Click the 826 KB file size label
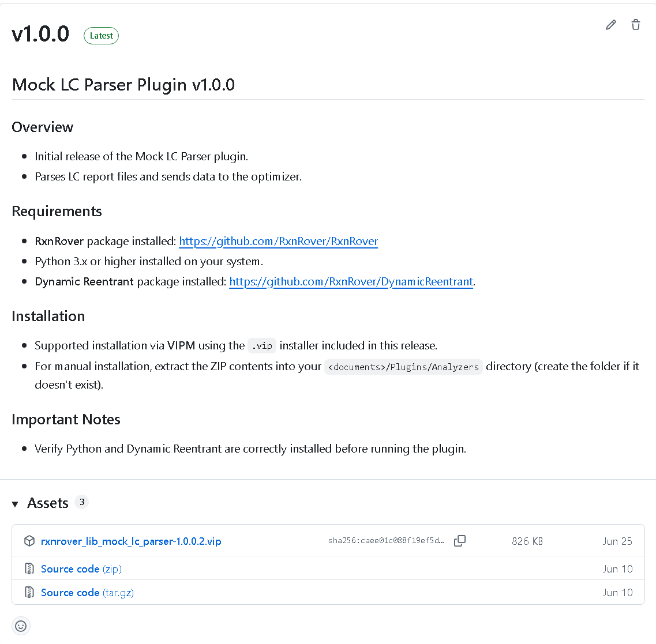656x644 pixels. [527, 541]
